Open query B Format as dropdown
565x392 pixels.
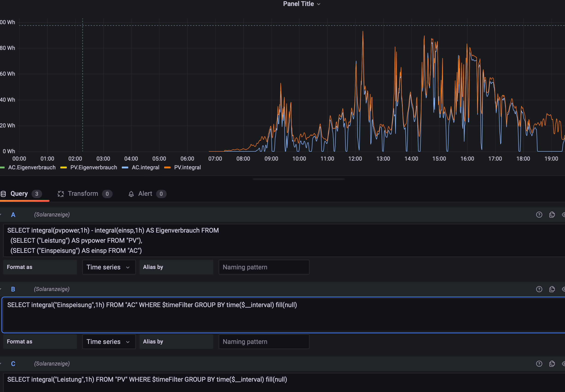[109, 342]
